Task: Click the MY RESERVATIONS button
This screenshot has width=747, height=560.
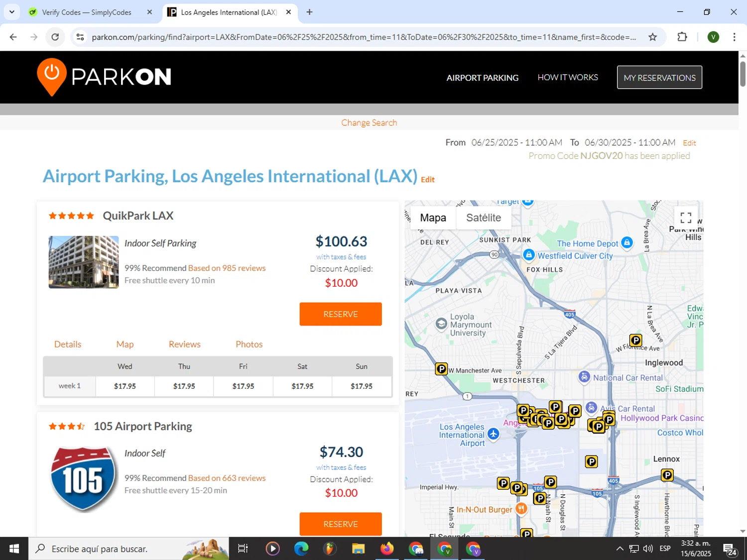Action: point(659,77)
